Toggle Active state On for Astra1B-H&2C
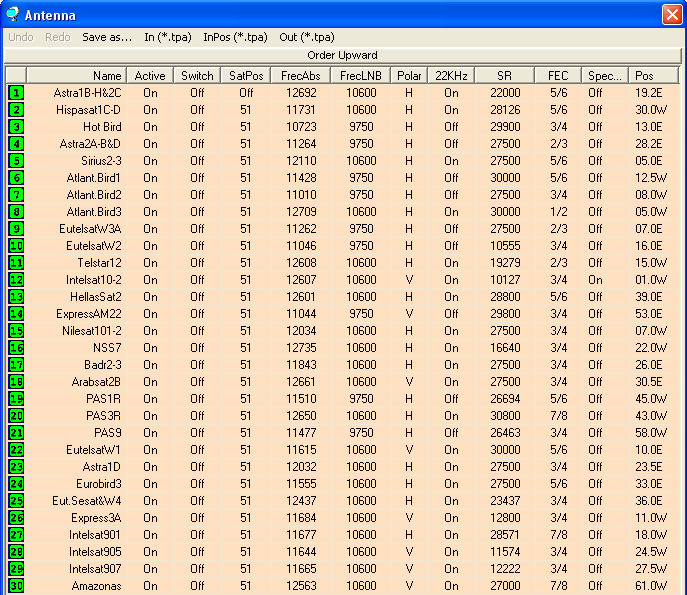Image resolution: width=687 pixels, height=595 pixels. pos(150,93)
